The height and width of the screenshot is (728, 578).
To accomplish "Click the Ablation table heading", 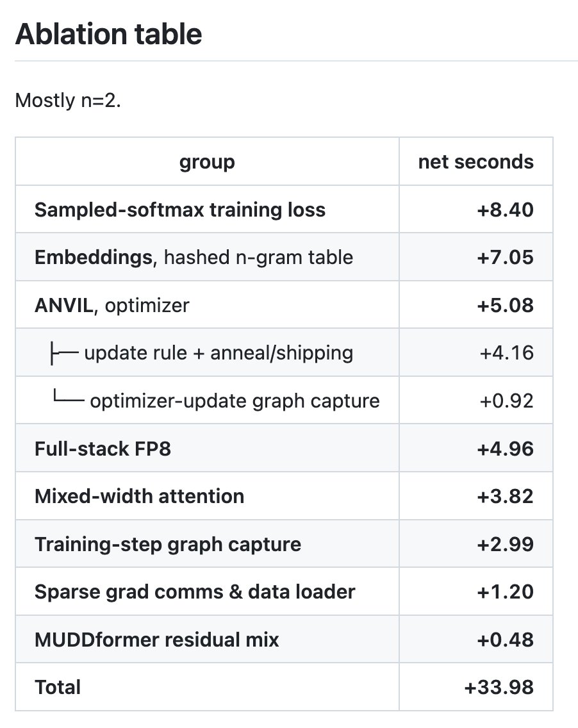I will 109,35.
